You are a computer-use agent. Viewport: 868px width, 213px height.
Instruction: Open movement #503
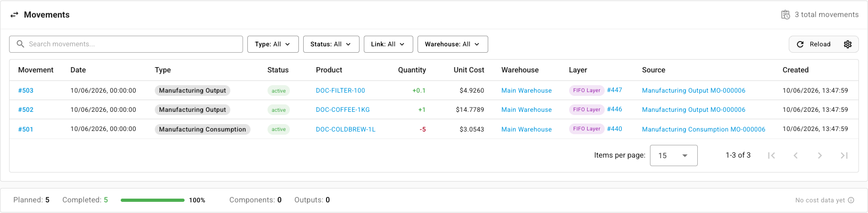pyautogui.click(x=26, y=91)
